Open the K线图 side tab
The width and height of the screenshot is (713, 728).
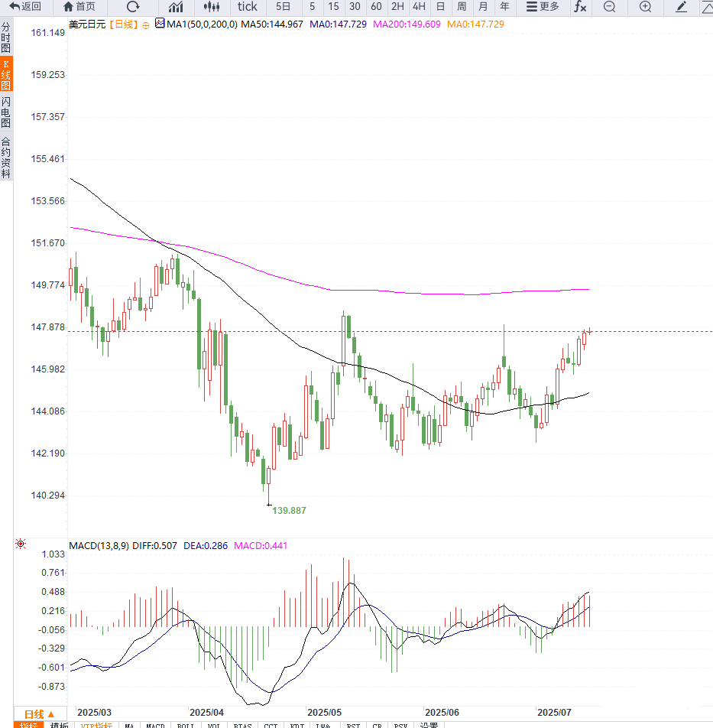coord(6,74)
